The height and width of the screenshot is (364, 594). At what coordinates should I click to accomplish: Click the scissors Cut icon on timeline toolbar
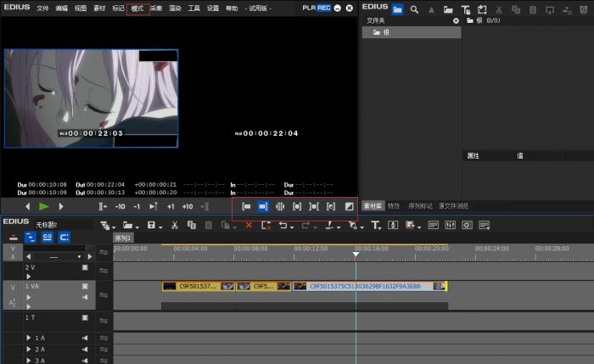(x=174, y=225)
